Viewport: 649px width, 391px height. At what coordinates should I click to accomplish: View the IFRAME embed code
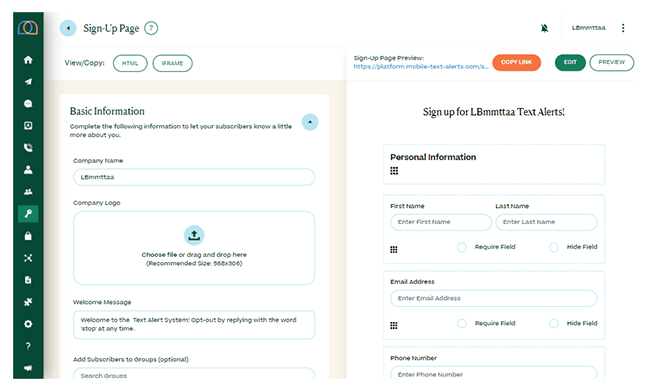172,63
